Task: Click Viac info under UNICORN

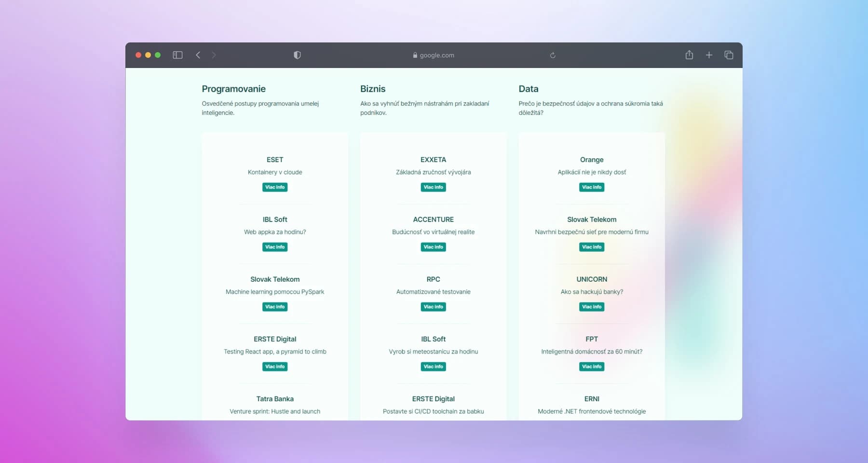Action: [592, 307]
